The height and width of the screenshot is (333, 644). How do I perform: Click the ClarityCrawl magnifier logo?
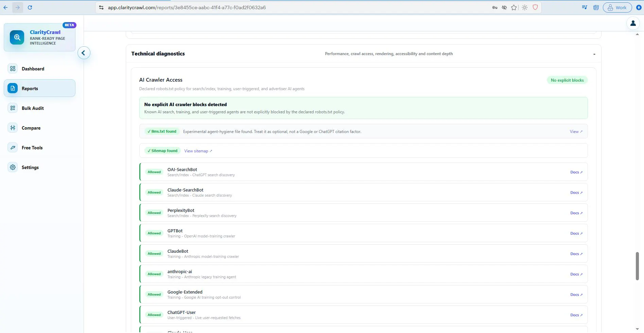(17, 37)
